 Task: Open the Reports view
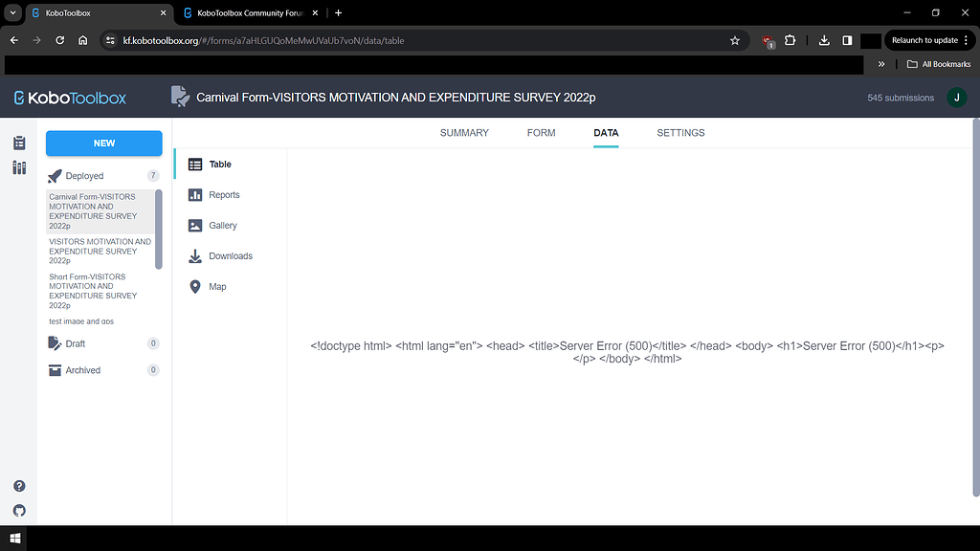[x=222, y=194]
